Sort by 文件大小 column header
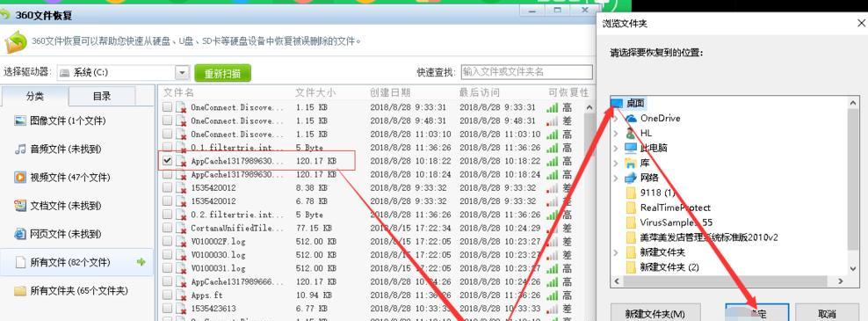This screenshot has width=868, height=321. pyautogui.click(x=315, y=92)
